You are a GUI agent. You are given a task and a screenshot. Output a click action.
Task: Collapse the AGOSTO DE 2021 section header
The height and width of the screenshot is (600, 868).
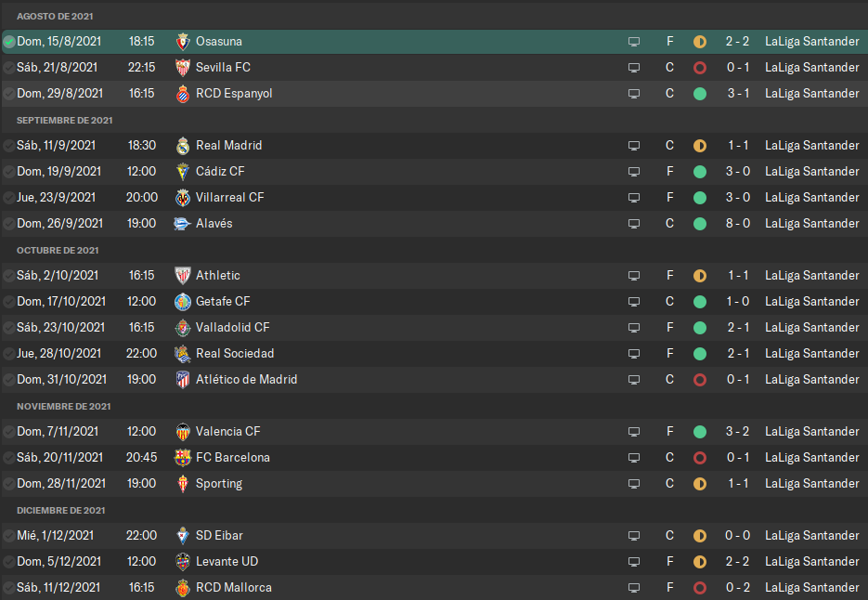tap(55, 17)
